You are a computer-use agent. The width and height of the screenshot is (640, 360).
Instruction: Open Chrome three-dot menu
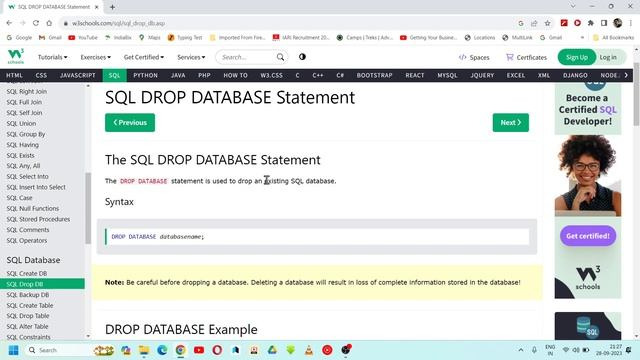[x=631, y=23]
